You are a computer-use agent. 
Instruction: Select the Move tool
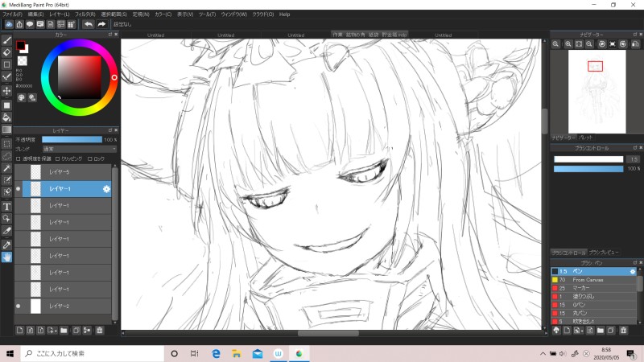(x=7, y=91)
